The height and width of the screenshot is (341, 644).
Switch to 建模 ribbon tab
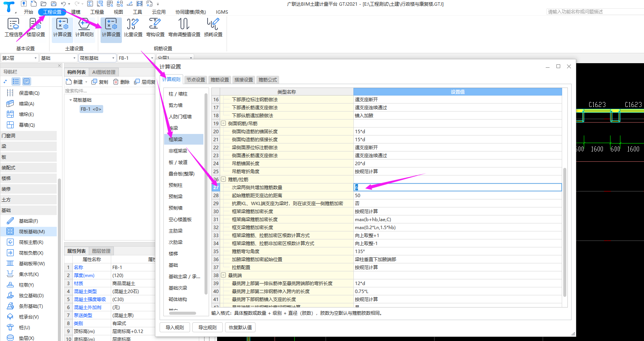point(76,12)
